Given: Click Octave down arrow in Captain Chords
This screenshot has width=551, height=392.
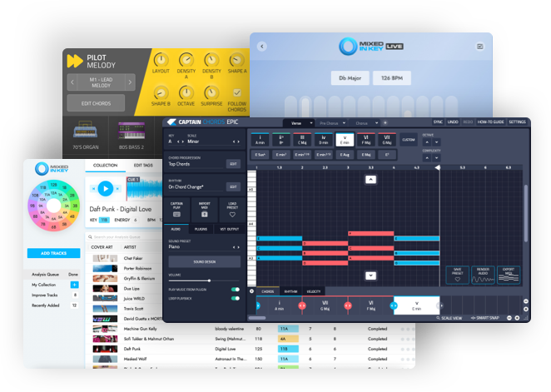Looking at the screenshot, I should click(436, 142).
